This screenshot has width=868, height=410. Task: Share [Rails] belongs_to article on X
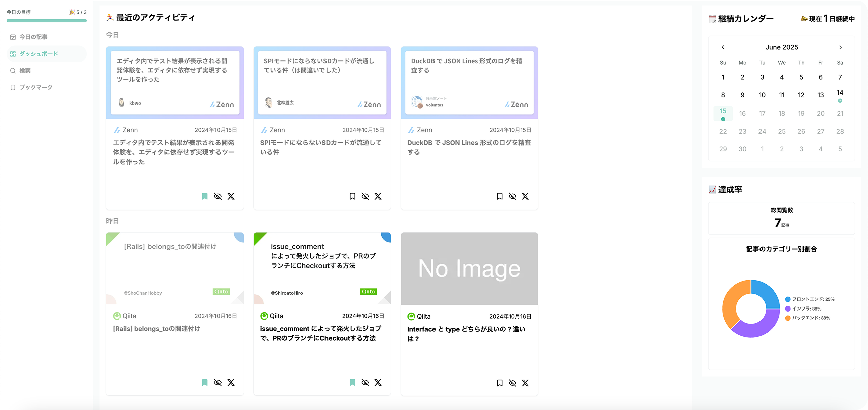(x=231, y=383)
